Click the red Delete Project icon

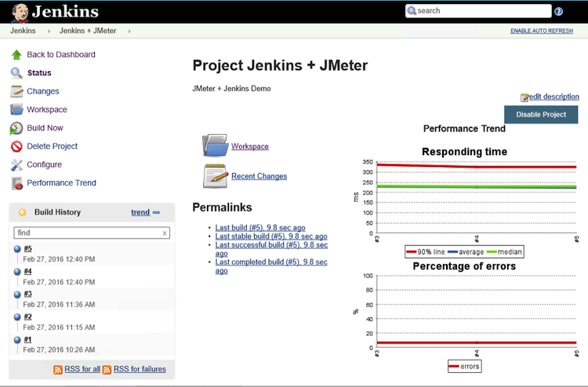point(16,146)
